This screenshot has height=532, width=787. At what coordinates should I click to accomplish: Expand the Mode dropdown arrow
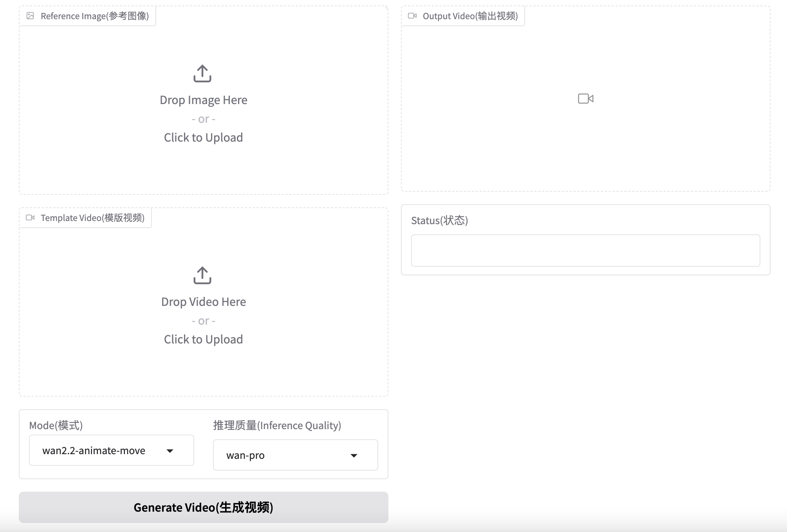coord(170,451)
